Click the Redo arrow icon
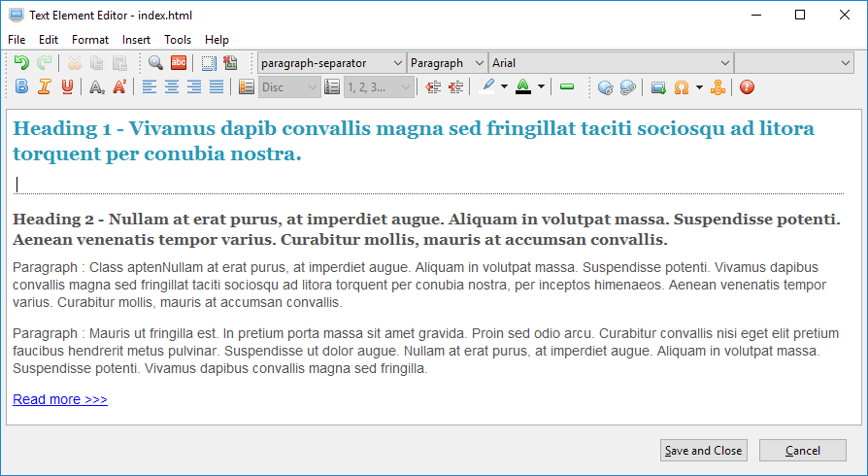This screenshot has height=476, width=868. click(x=44, y=62)
